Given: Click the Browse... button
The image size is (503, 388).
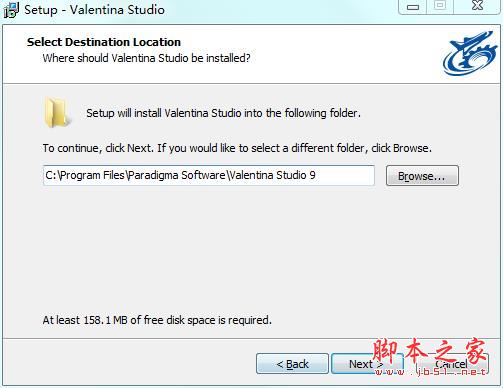Looking at the screenshot, I should click(422, 176).
